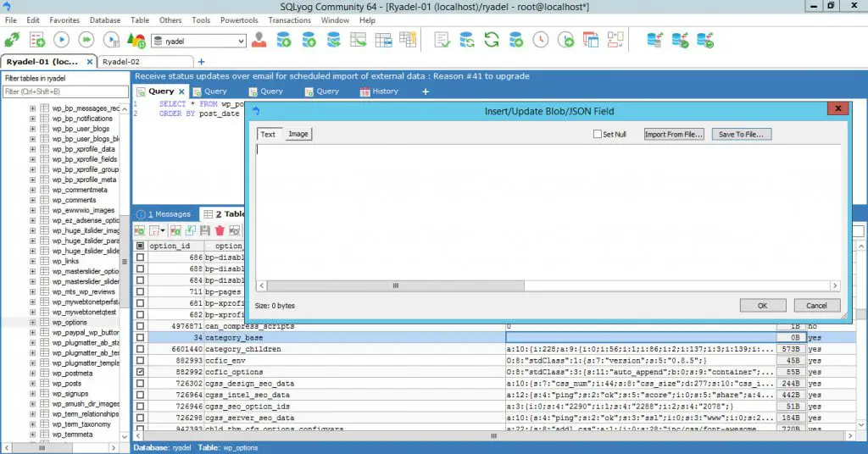Click the green sync refresh arrows icon
Image resolution: width=868 pixels, height=454 pixels.
click(x=492, y=40)
